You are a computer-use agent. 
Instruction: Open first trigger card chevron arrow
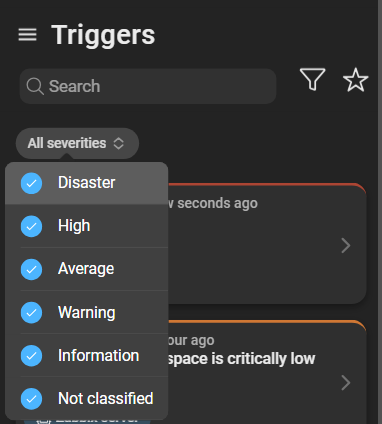click(346, 246)
